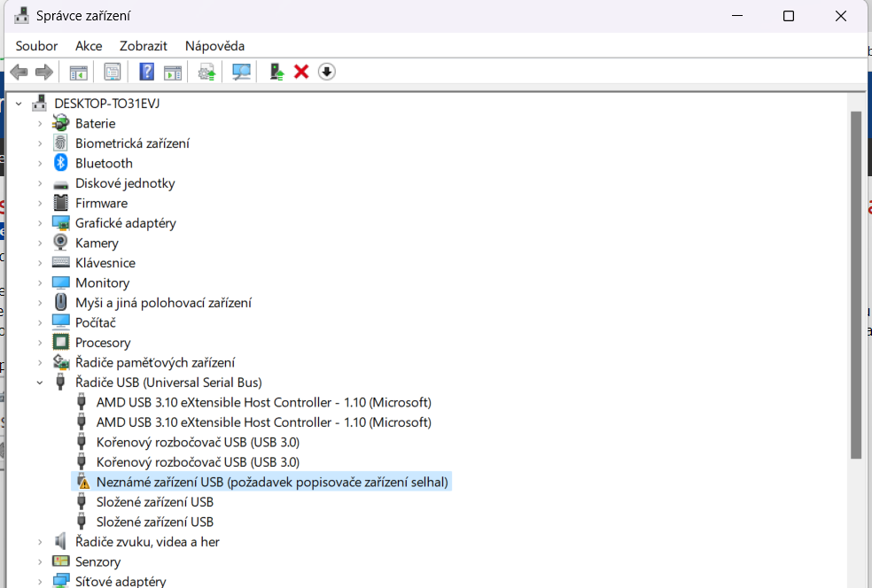
Task: Select first AMD USB 3.10 eXtensible Host Controller
Action: pyautogui.click(x=263, y=402)
